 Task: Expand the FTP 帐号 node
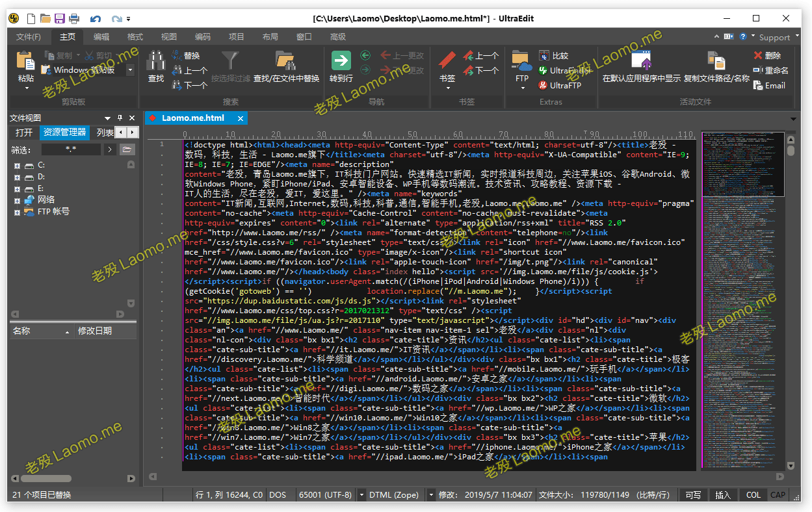tap(17, 212)
